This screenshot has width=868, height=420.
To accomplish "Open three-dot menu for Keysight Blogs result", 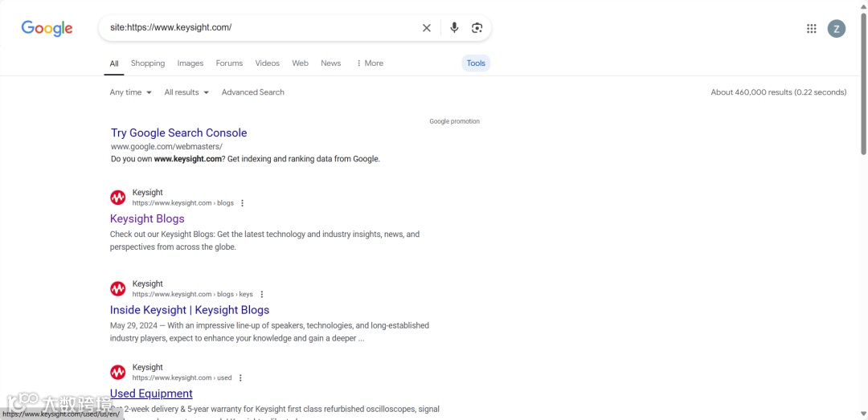I will [242, 203].
